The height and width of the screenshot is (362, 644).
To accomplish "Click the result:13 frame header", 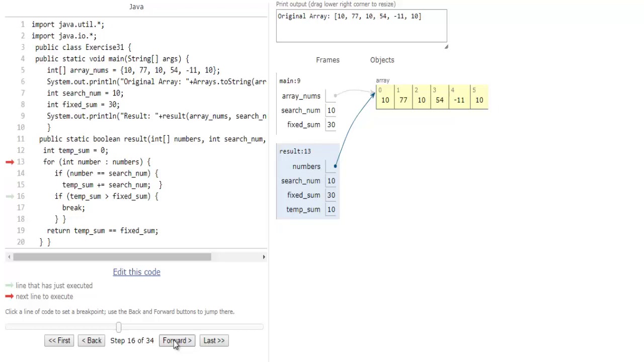I will (295, 151).
